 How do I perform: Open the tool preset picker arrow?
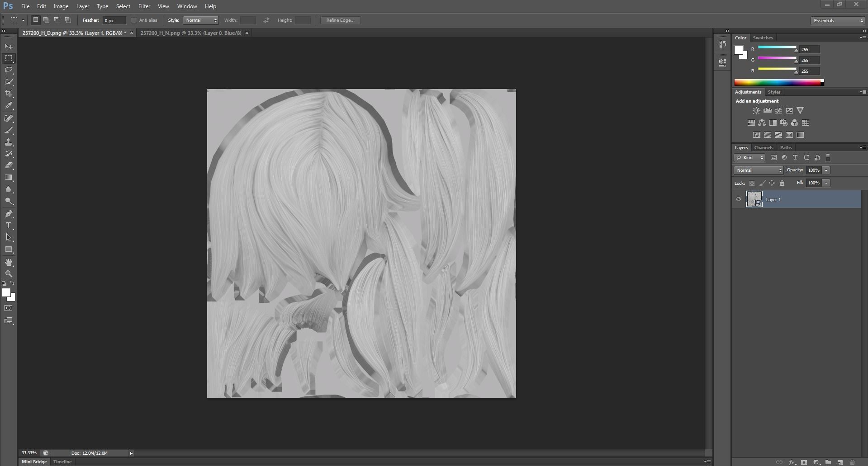click(23, 20)
